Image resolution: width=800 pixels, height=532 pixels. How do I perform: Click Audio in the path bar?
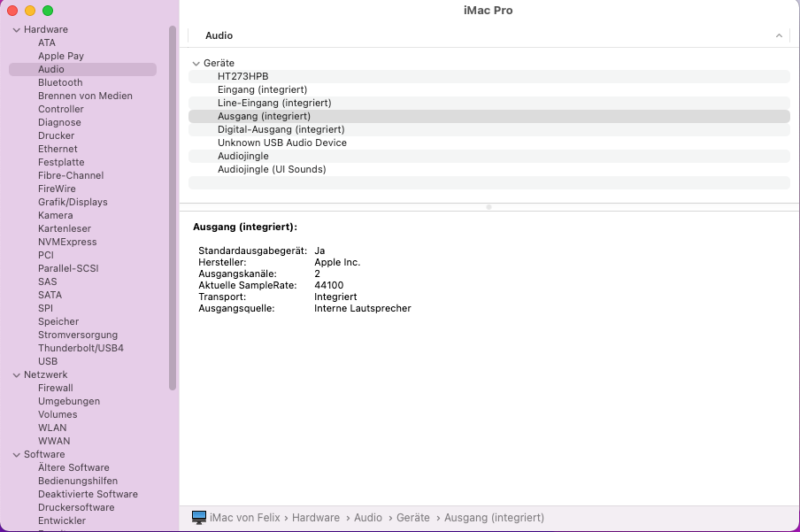pos(368,517)
